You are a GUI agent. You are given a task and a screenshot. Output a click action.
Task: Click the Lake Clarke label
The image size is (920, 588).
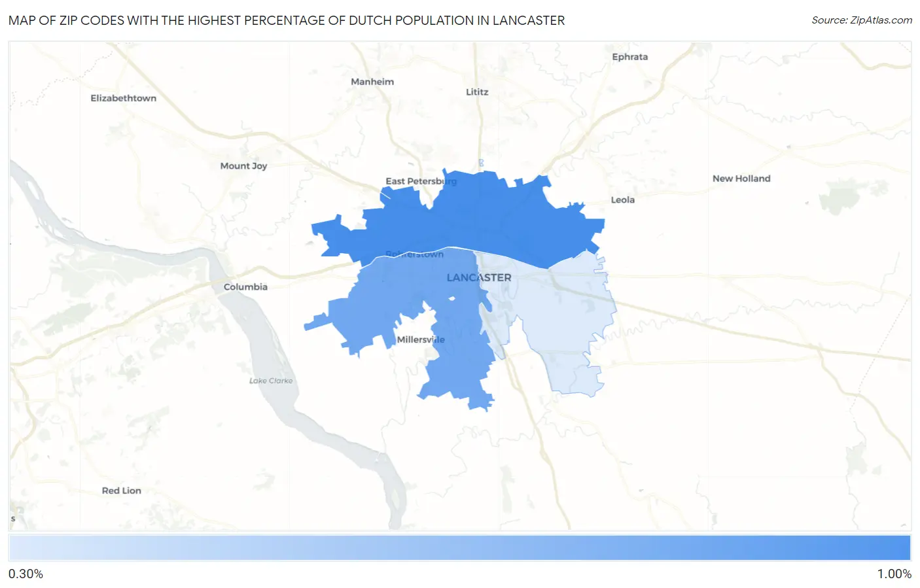coord(271,381)
